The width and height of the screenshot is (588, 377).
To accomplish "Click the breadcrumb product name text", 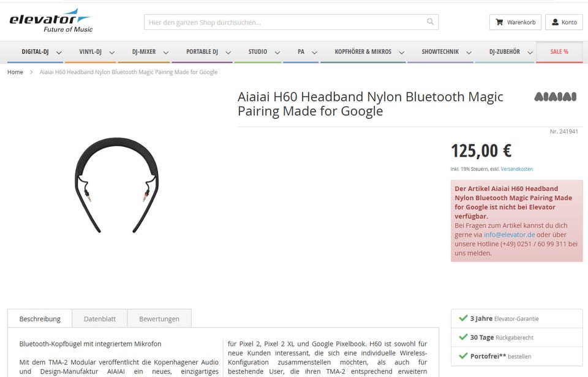I will [x=129, y=72].
